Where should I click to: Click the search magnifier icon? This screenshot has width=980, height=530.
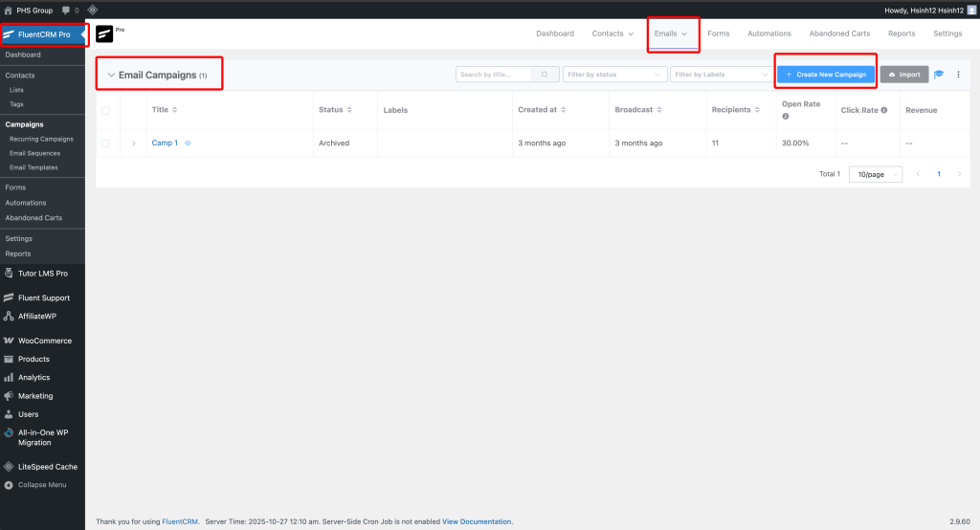[x=545, y=75]
